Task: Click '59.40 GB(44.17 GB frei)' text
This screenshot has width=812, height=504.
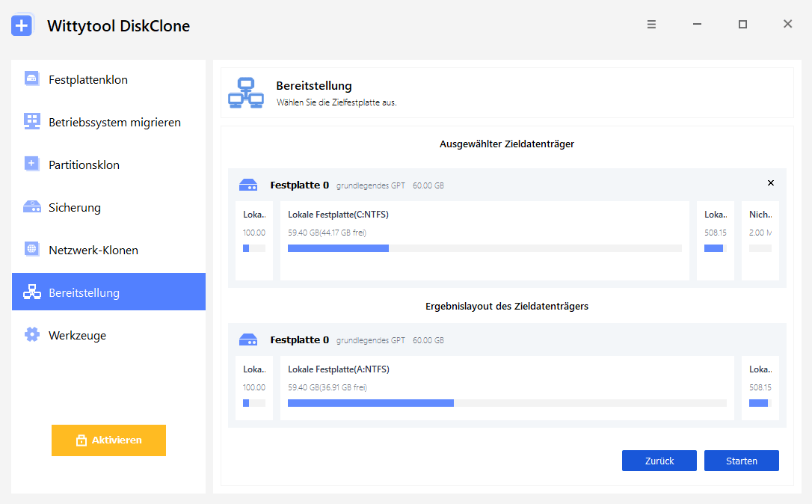Action: coord(327,233)
